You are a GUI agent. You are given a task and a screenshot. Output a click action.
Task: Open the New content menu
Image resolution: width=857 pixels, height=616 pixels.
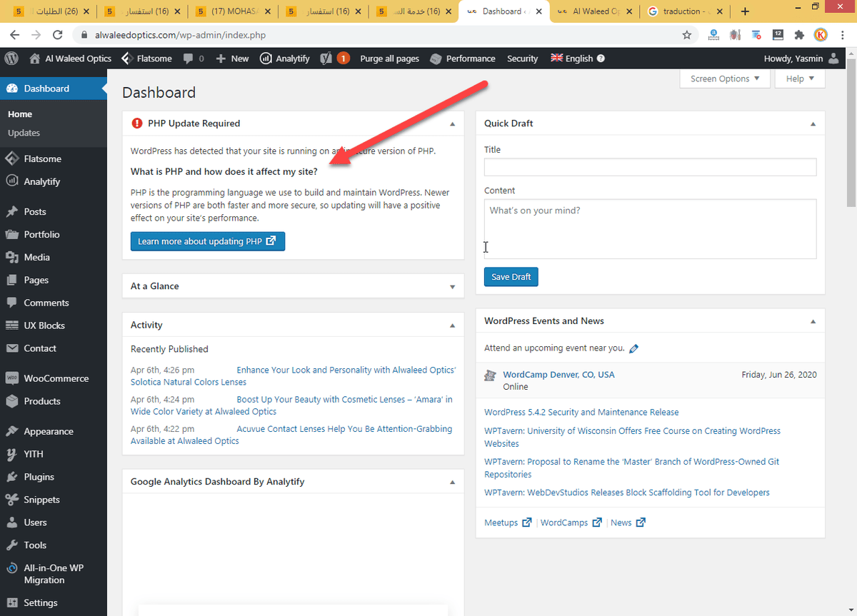(x=232, y=59)
